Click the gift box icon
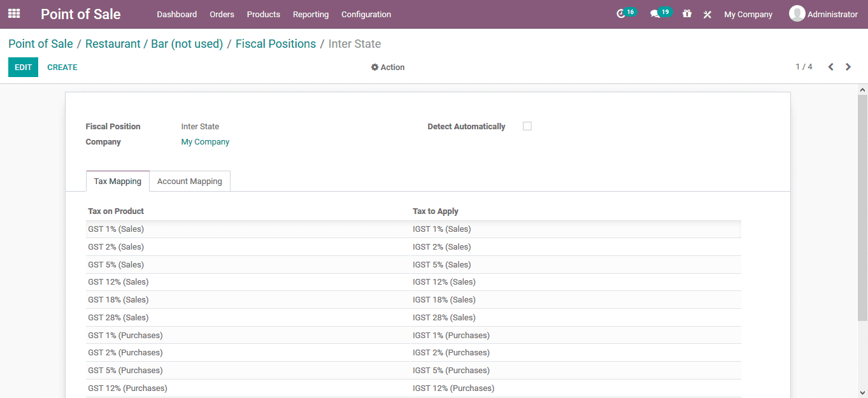Viewport: 868px width, 398px height. pyautogui.click(x=687, y=13)
